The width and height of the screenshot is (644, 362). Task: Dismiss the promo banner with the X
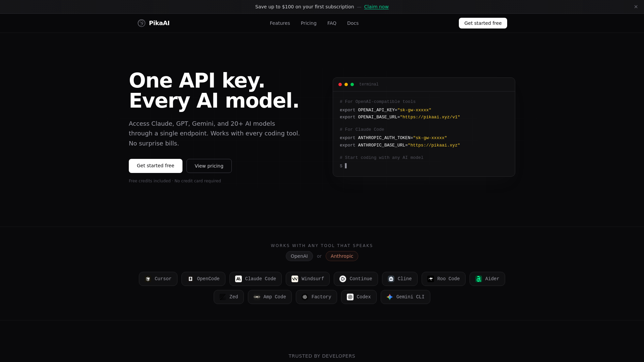(636, 7)
